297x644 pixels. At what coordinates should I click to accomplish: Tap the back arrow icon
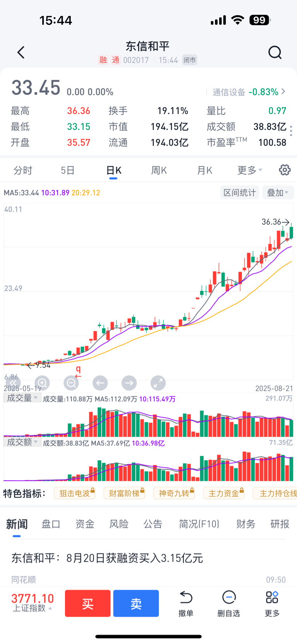pos(21,52)
